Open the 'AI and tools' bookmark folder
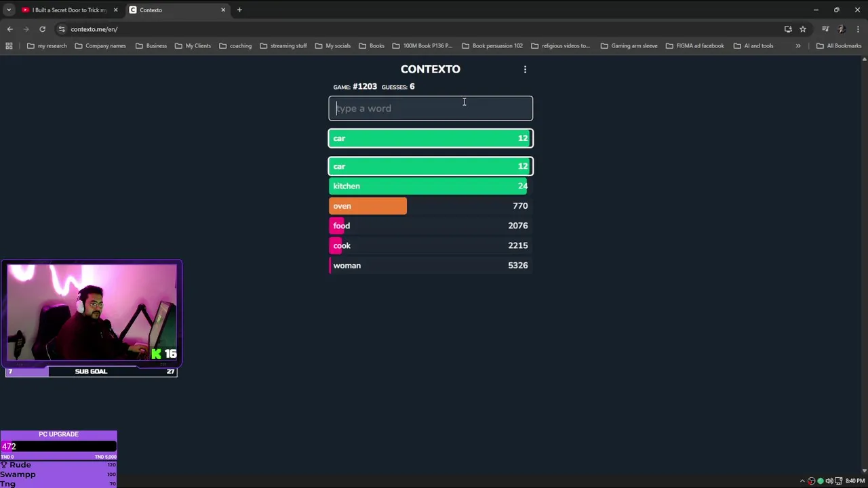 point(753,46)
